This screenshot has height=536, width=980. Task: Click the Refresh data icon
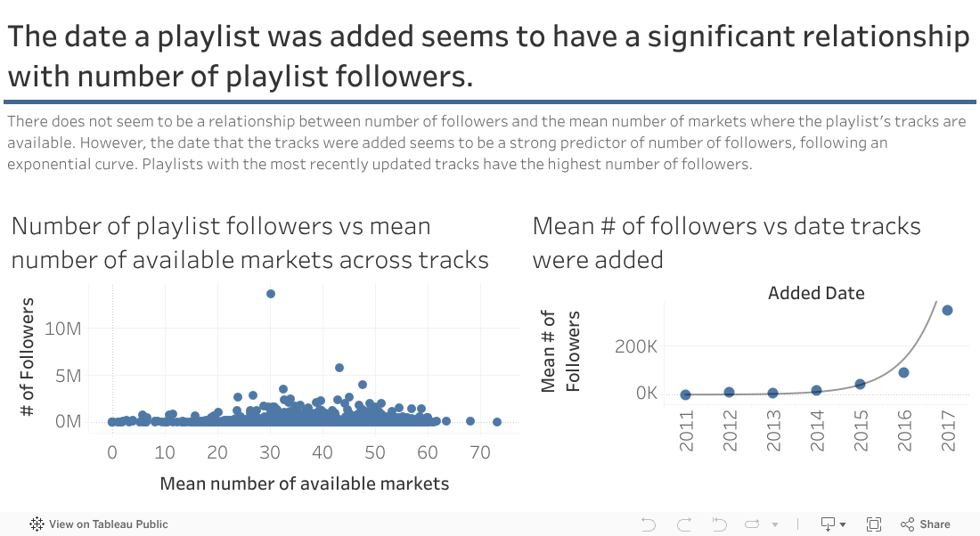click(x=753, y=524)
